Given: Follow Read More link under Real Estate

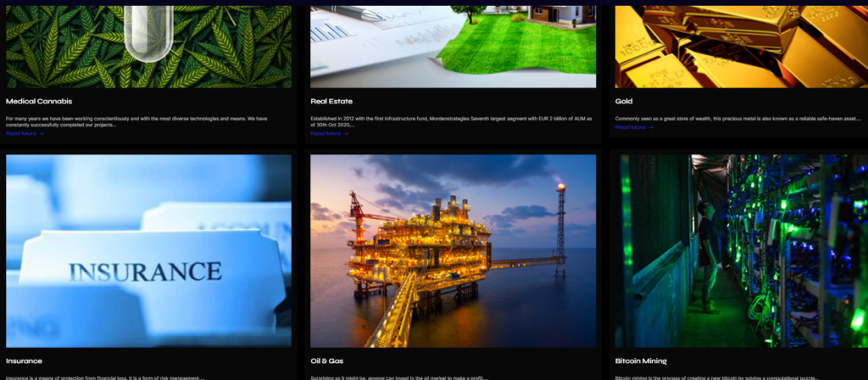Looking at the screenshot, I should 325,133.
